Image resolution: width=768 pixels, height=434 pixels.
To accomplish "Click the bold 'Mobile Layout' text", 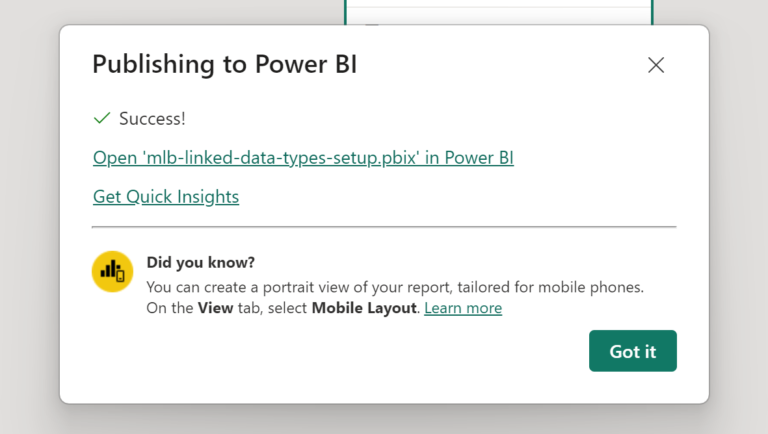I will [363, 308].
